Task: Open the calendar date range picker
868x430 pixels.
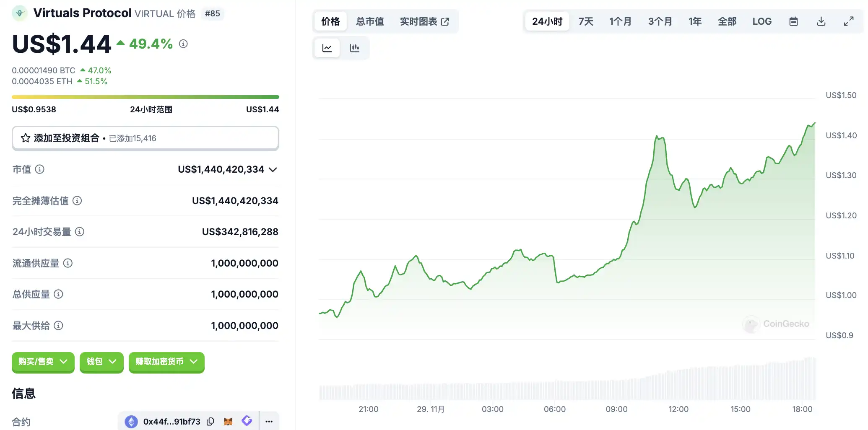Action: (x=793, y=21)
